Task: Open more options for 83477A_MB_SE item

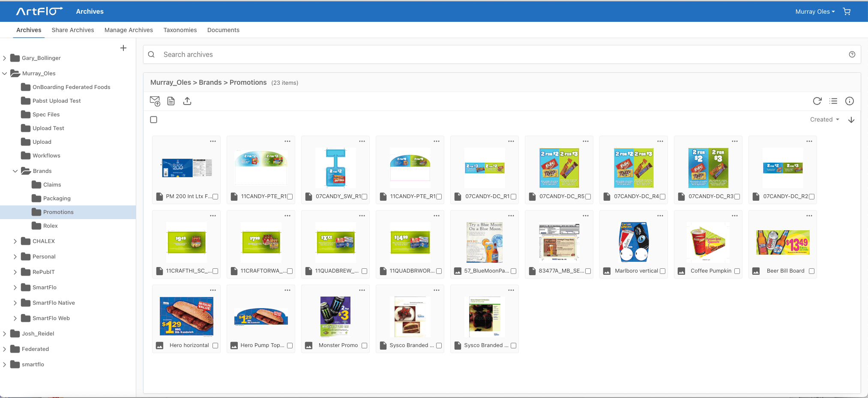Action: click(586, 216)
